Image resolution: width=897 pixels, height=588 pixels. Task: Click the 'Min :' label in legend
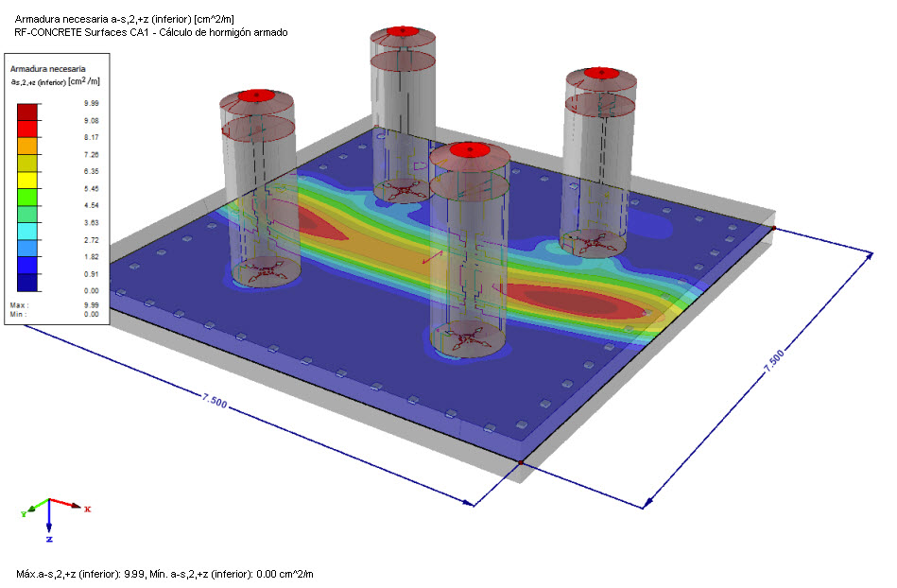pyautogui.click(x=18, y=314)
